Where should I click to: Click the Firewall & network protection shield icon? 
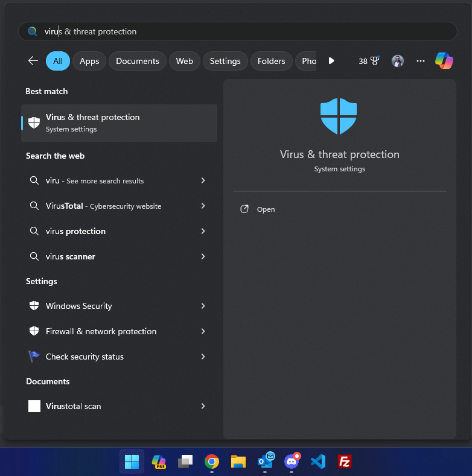[x=34, y=331]
